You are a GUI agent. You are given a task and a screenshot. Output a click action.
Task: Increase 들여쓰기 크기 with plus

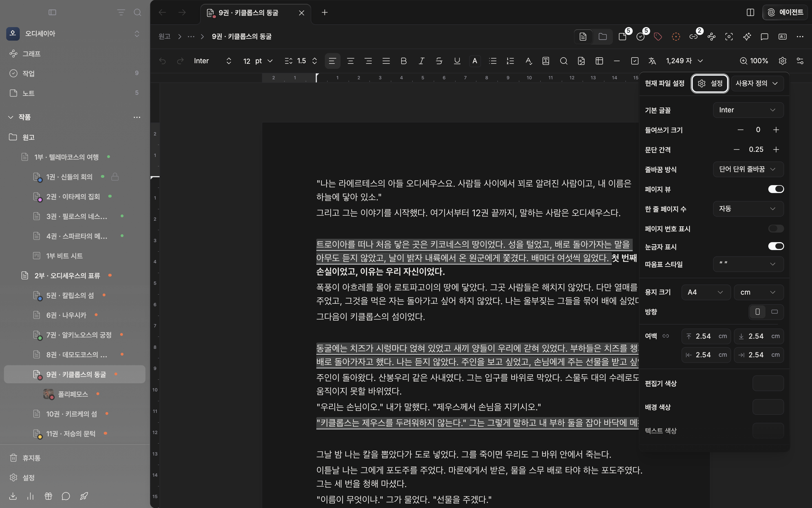coord(776,130)
